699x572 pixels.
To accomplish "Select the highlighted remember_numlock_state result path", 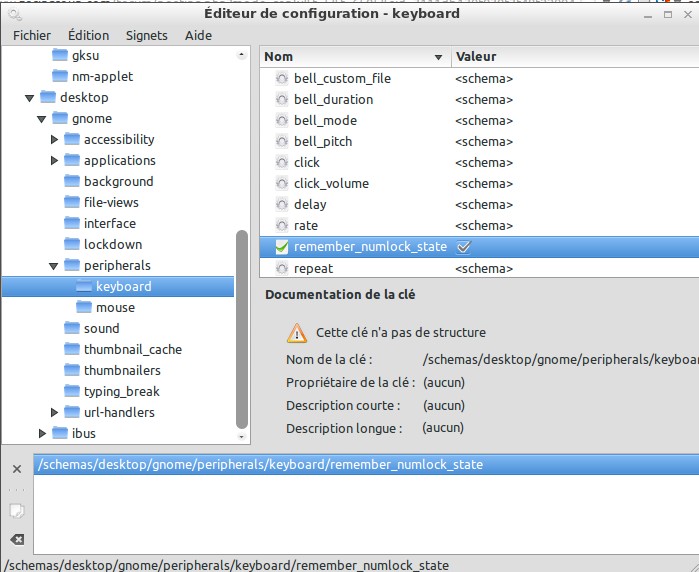I will [x=260, y=465].
